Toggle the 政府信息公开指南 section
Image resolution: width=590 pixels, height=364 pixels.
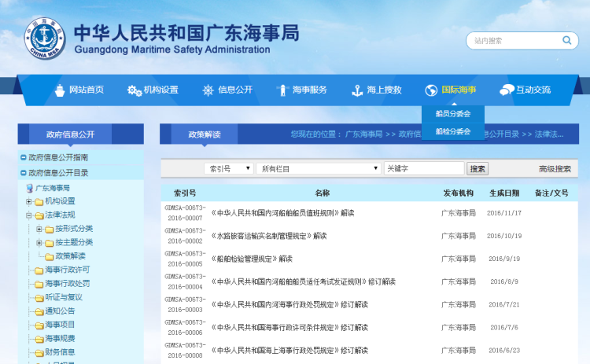coord(24,158)
